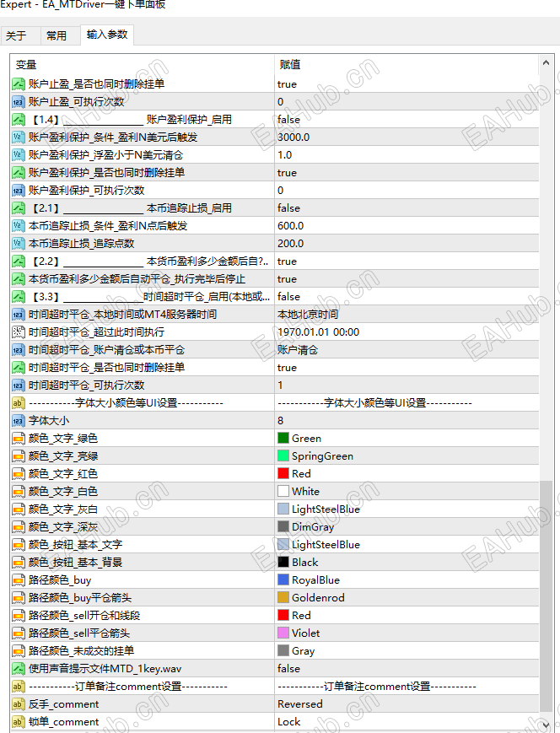Open the 账户清仓 value dropdown
Viewport: 560px width, 733px height.
(x=407, y=350)
